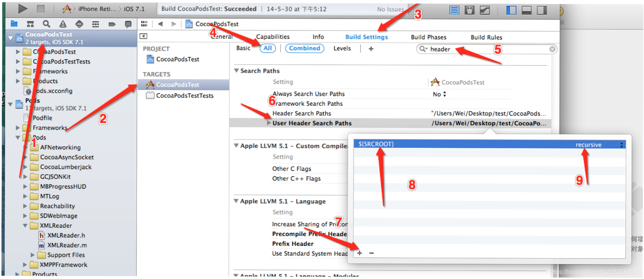Open the search options magnifier dropdown
The image size is (644, 279).
click(x=423, y=49)
